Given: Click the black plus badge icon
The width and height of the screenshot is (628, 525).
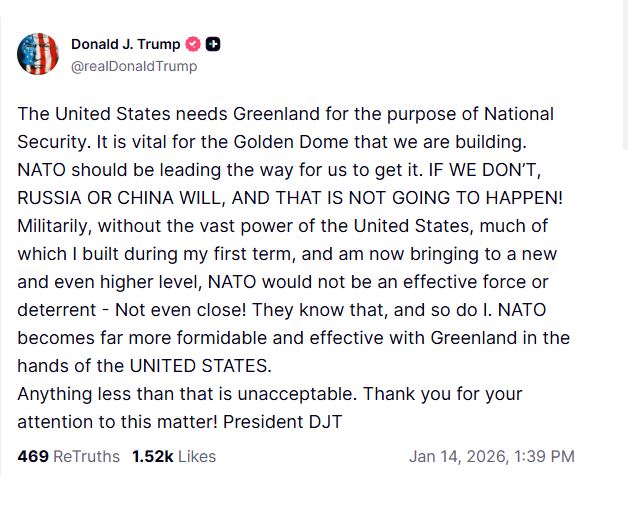Looking at the screenshot, I should click(x=213, y=44).
